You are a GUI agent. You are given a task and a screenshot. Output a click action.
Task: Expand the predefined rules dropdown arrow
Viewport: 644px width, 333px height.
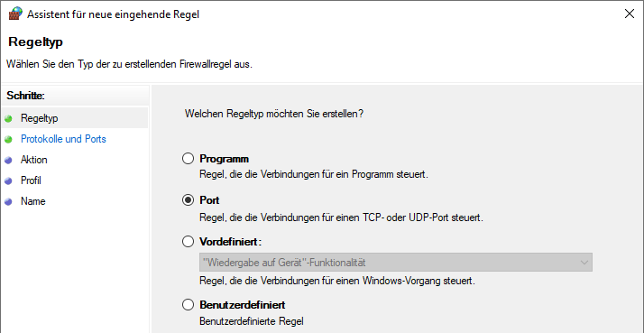point(584,263)
